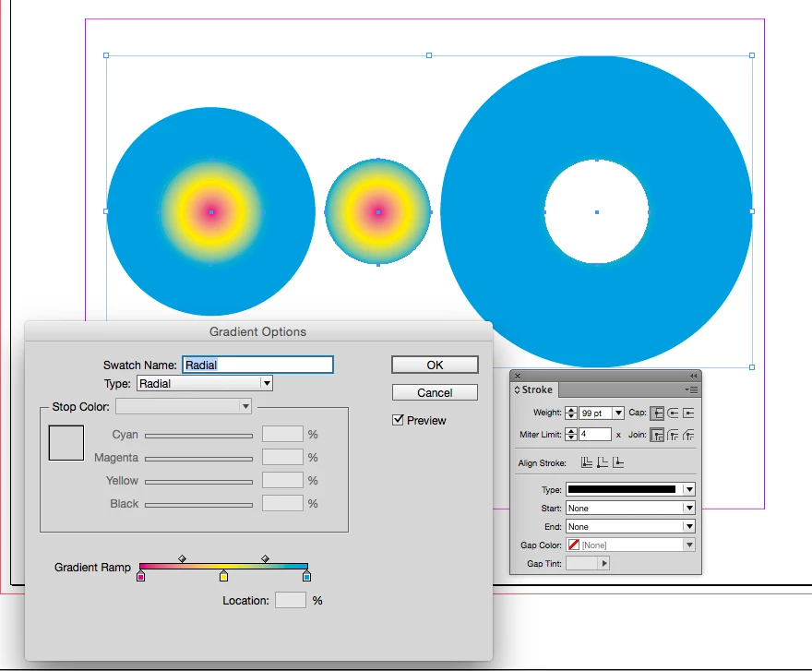This screenshot has width=812, height=671.
Task: Align stroke to outside icon
Action: (x=618, y=462)
